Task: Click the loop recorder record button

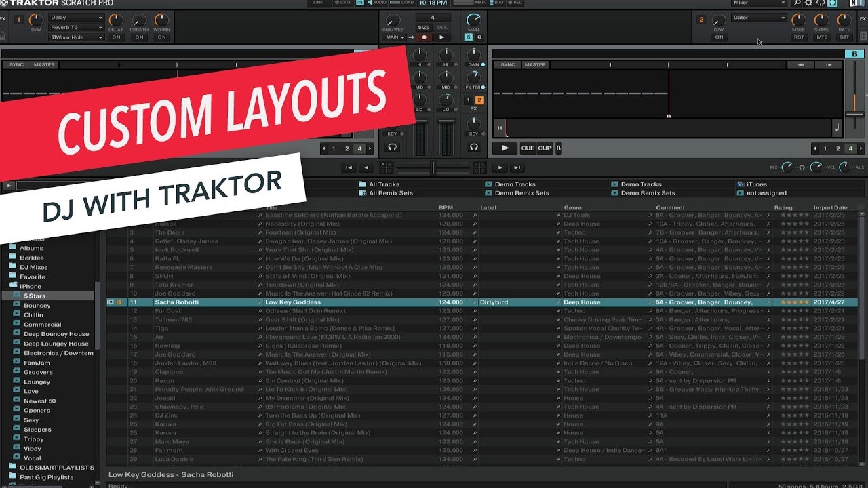Action: (425, 37)
